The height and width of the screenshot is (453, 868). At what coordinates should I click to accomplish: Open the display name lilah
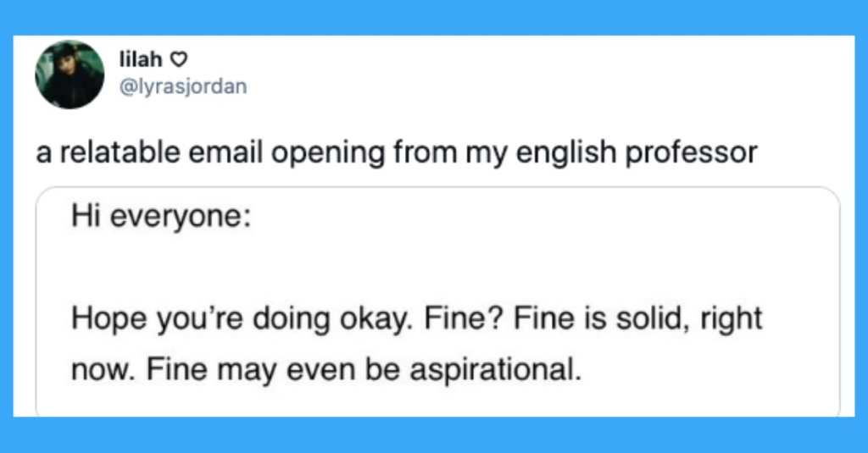pos(142,58)
